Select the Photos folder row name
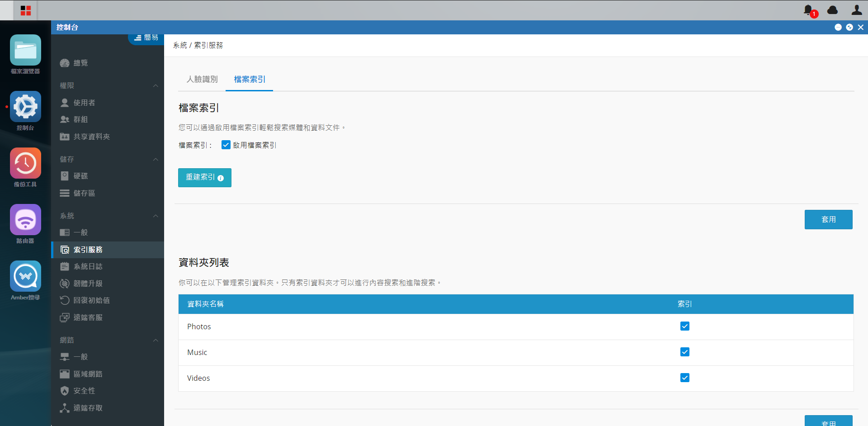Image resolution: width=868 pixels, height=426 pixels. pyautogui.click(x=199, y=327)
